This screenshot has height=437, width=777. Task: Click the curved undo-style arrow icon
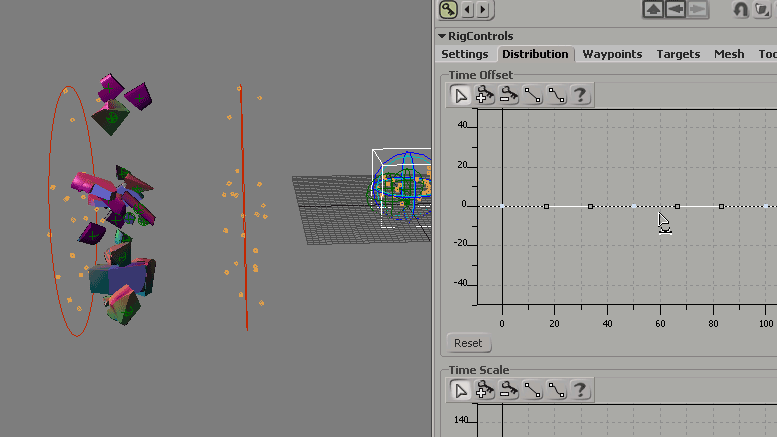(740, 9)
